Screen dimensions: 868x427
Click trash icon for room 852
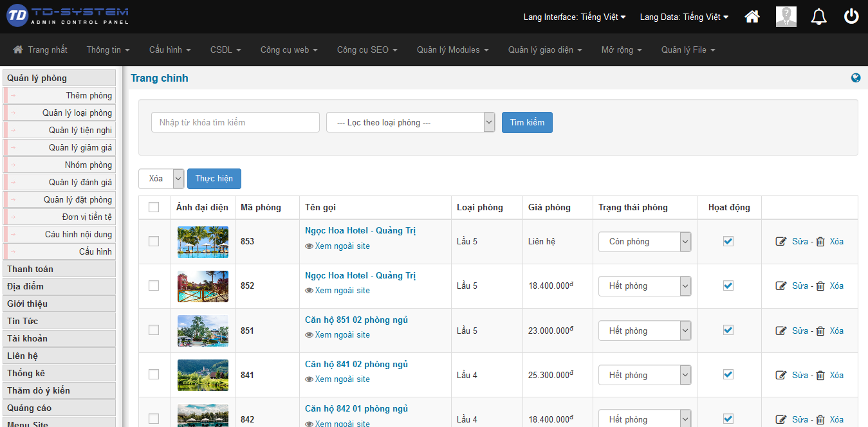coord(820,286)
